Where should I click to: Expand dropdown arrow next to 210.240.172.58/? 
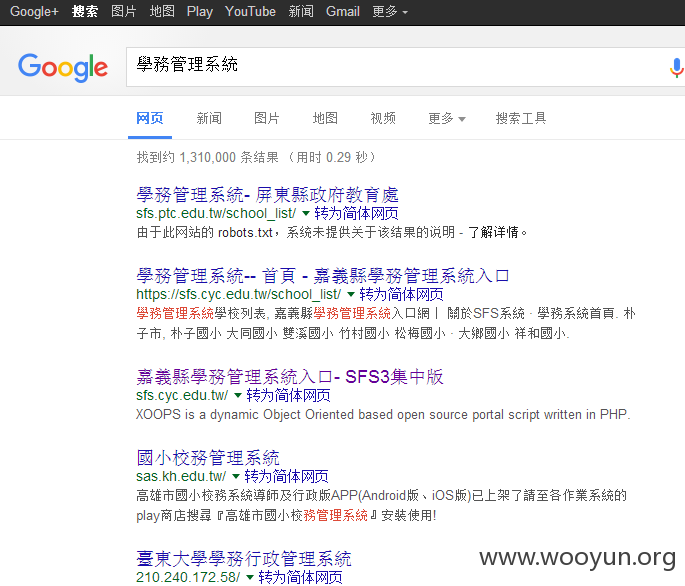(250, 577)
